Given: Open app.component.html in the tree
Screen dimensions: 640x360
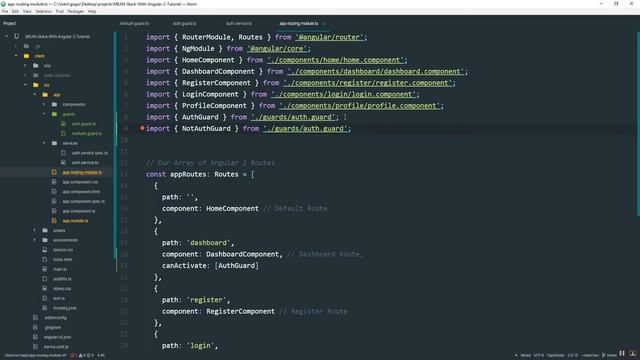Looking at the screenshot, I should click(x=81, y=192).
